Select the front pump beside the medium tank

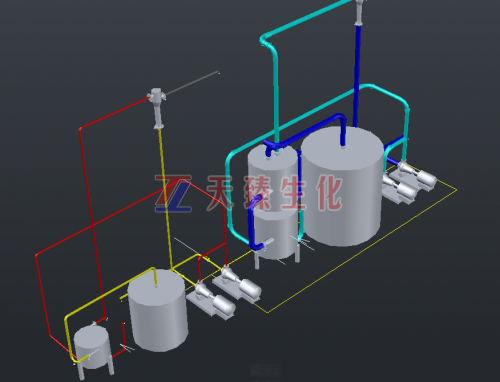pyautogui.click(x=211, y=300)
